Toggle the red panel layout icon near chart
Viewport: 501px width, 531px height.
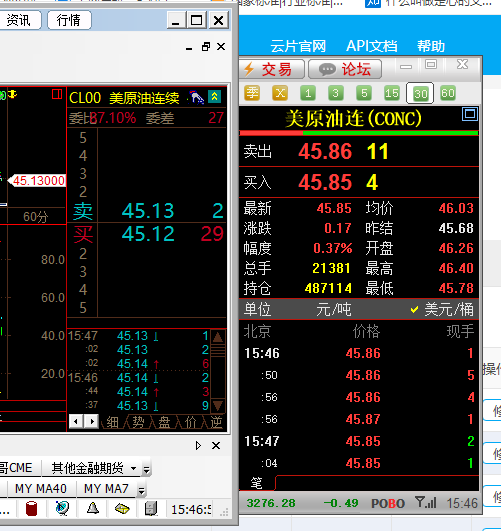point(57,94)
